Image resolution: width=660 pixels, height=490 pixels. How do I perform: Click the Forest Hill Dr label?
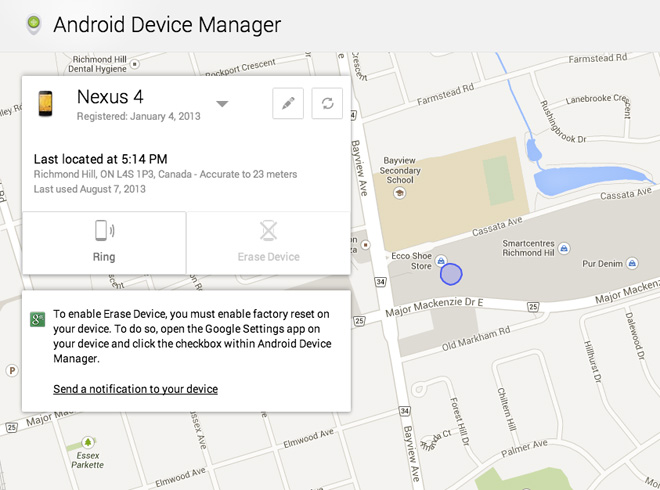460,421
